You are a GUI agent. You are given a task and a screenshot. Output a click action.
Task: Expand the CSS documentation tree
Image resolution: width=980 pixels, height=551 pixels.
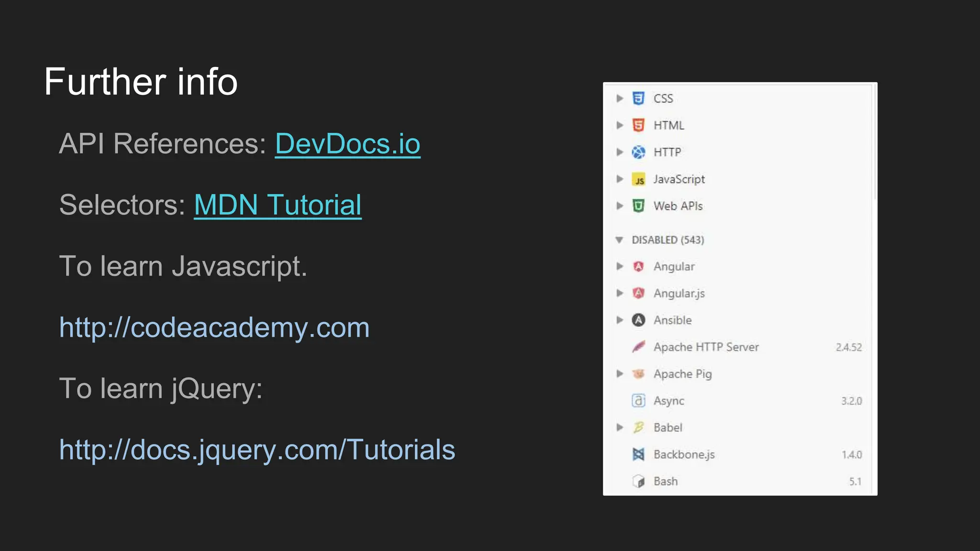620,99
